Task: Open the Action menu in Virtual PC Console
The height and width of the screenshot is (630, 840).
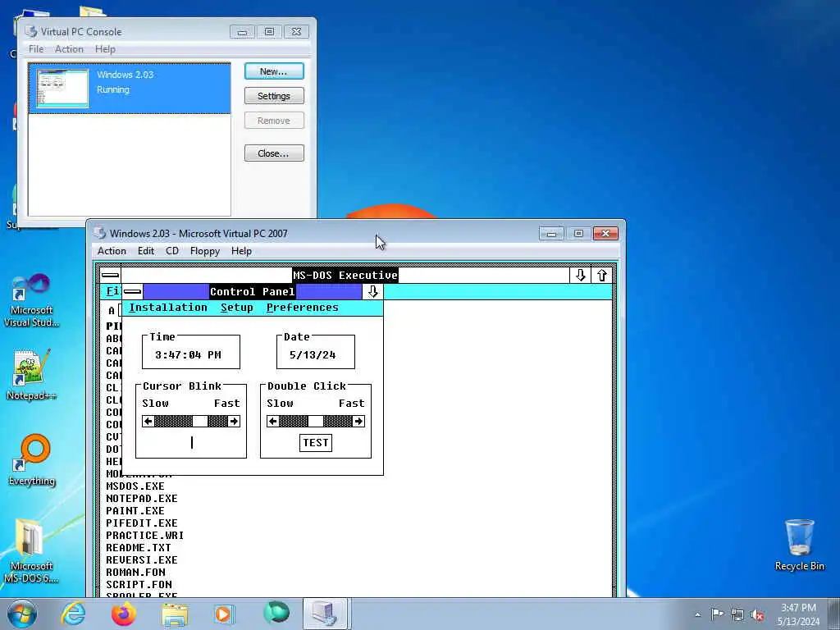Action: pos(69,48)
